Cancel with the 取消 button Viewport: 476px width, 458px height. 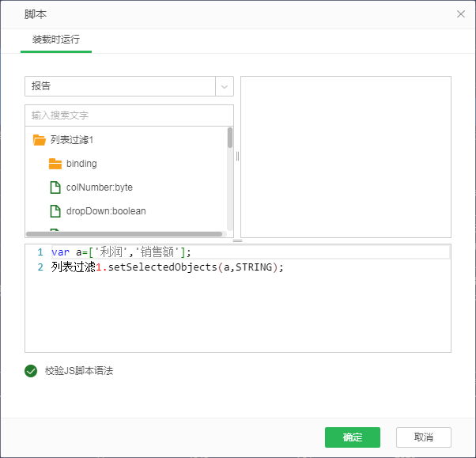[x=424, y=437]
